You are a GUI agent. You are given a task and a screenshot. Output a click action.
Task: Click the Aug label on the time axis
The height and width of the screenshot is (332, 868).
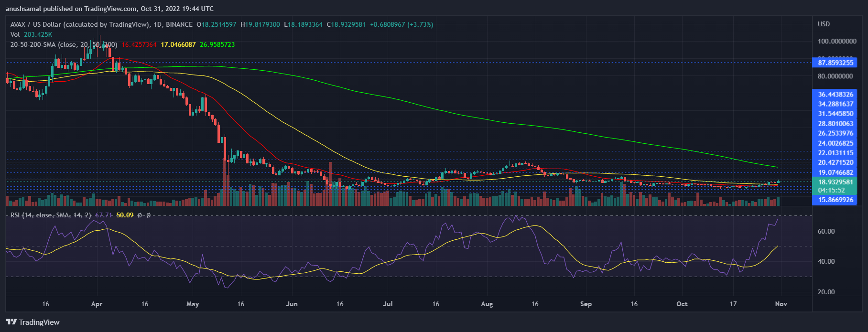(x=487, y=304)
